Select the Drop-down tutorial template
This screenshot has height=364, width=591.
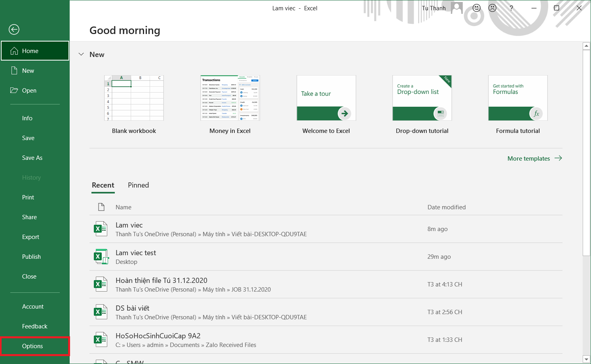point(422,98)
